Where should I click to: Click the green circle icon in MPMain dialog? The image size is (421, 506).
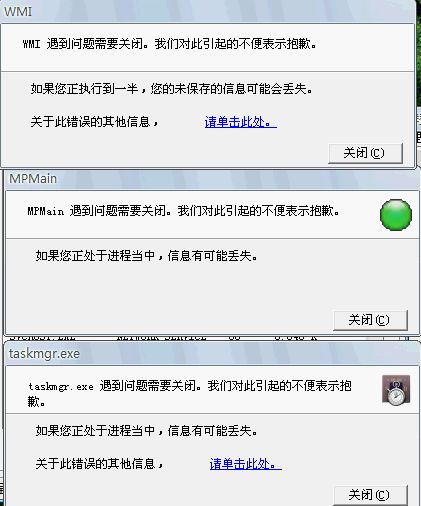coord(396,215)
